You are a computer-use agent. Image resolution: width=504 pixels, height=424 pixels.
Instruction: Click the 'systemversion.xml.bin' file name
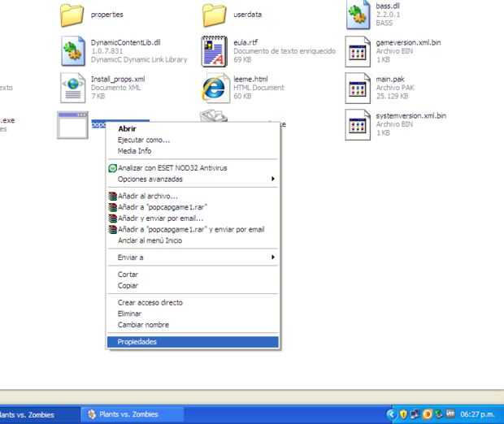pos(411,115)
